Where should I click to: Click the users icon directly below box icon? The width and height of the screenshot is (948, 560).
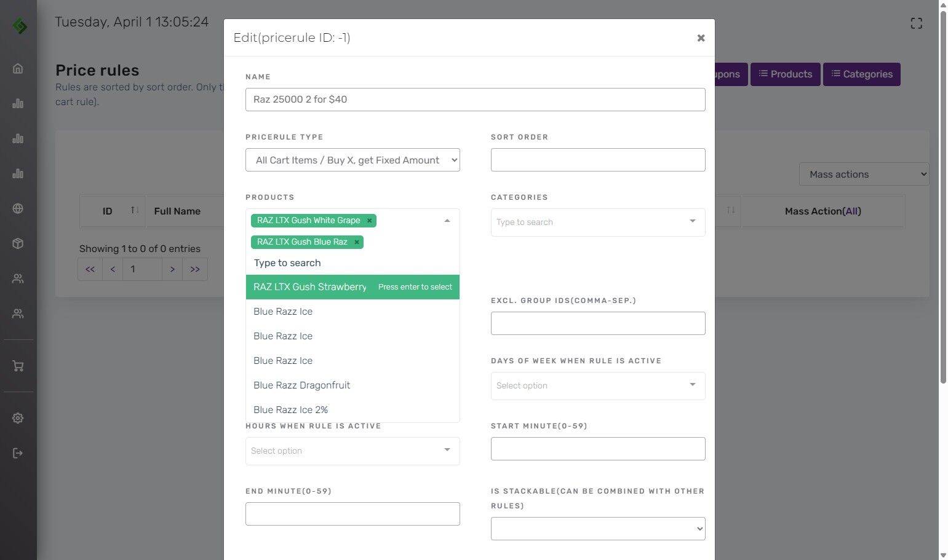(x=18, y=278)
